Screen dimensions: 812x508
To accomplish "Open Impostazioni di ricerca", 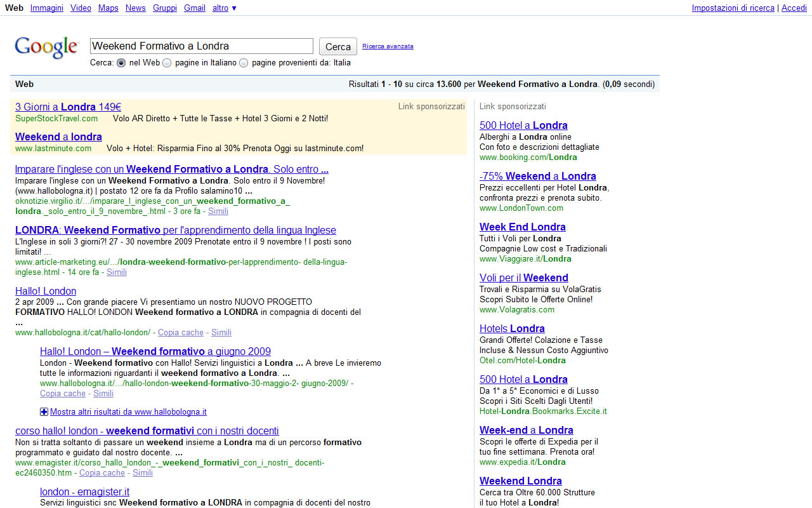I will click(x=733, y=8).
